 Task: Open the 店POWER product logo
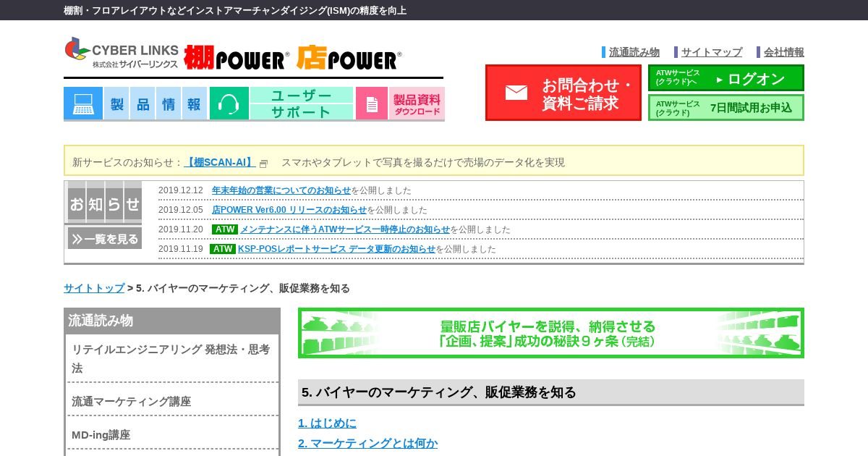click(x=349, y=58)
